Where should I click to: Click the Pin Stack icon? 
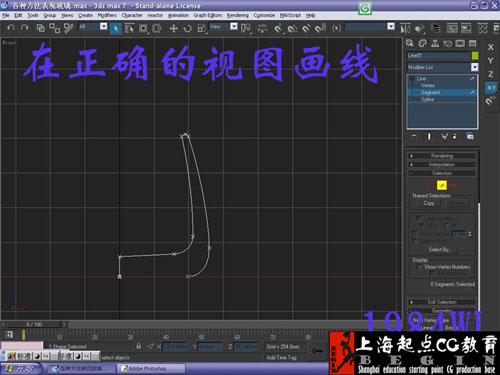(414, 136)
